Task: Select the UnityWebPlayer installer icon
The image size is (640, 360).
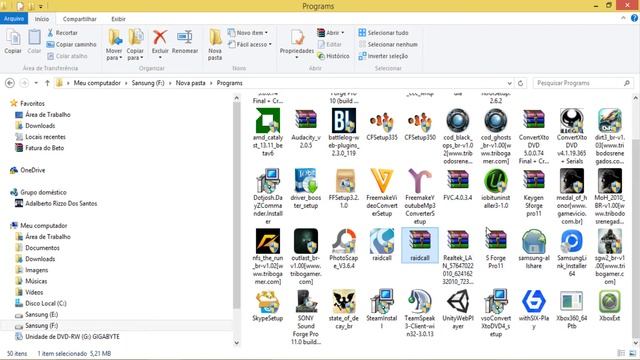Action: 458,302
